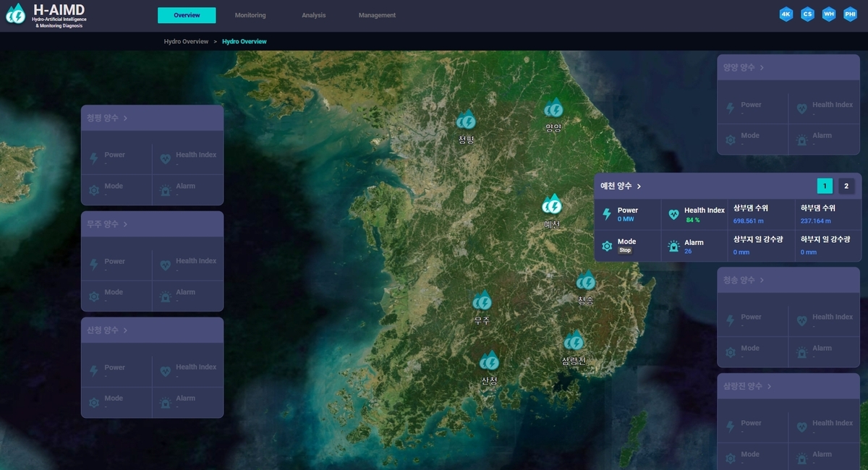This screenshot has width=868, height=470.
Task: Go to the Analysis tab
Action: (313, 15)
